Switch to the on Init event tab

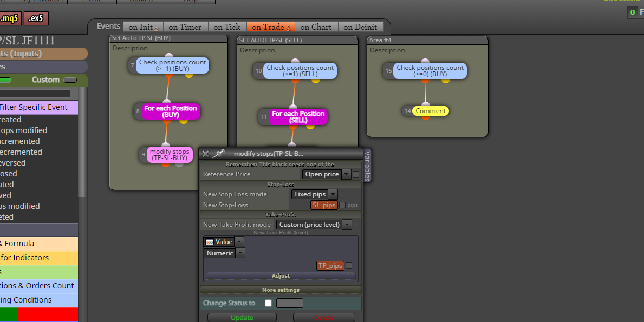click(x=143, y=27)
